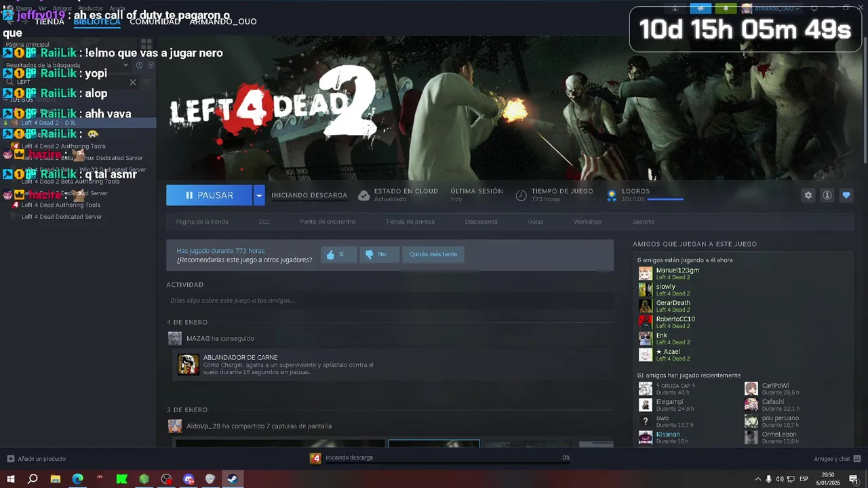Screen dimensions: 868x488
Task: Click thumbs-down No recommend button
Action: (x=378, y=254)
